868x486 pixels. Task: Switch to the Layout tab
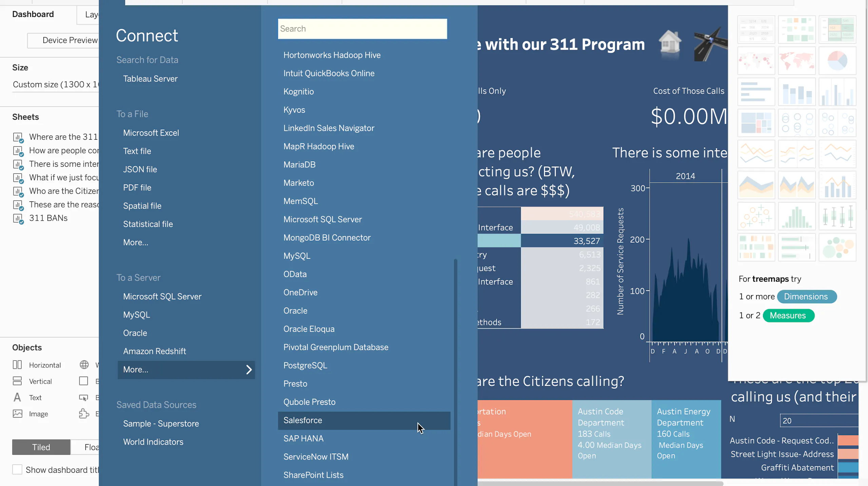[92, 15]
